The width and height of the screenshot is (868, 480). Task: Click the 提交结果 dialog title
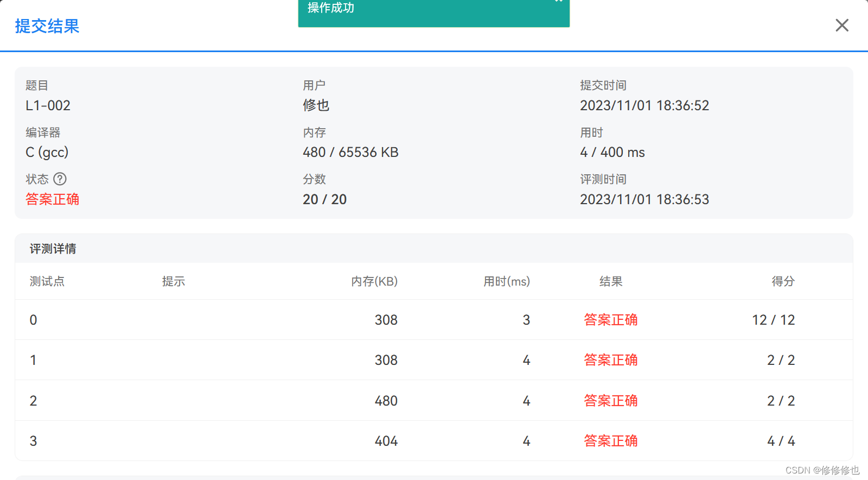coord(47,26)
